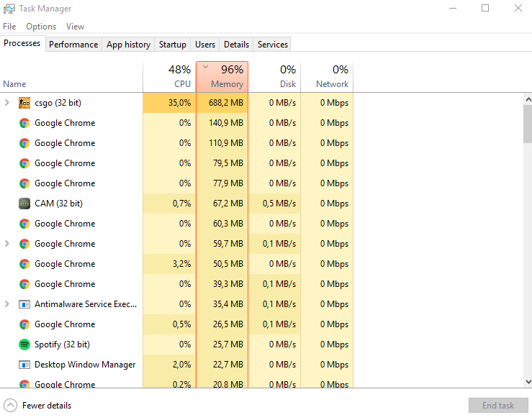532x420 pixels.
Task: Open the Startup tab
Action: coord(172,45)
